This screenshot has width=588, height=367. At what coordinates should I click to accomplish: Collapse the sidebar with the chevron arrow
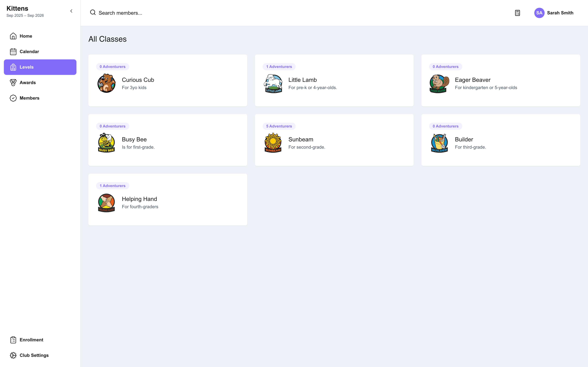[71, 11]
